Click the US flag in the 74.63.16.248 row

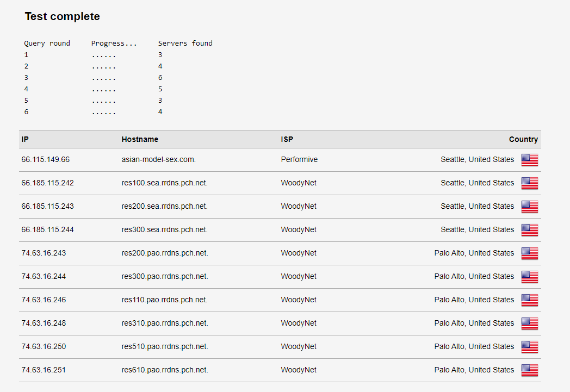[530, 323]
